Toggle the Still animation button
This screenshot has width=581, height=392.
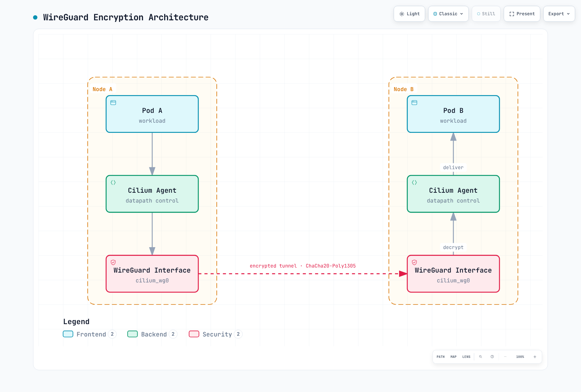[486, 14]
